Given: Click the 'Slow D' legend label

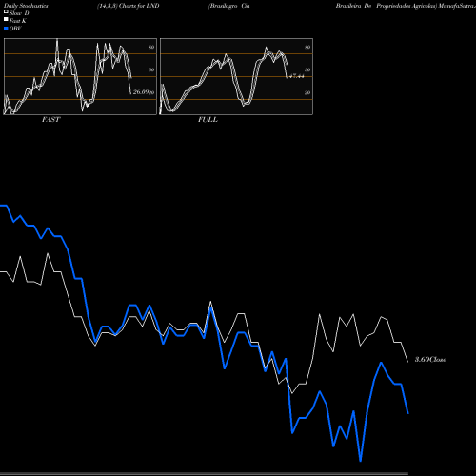Looking at the screenshot, I should pyautogui.click(x=19, y=13).
